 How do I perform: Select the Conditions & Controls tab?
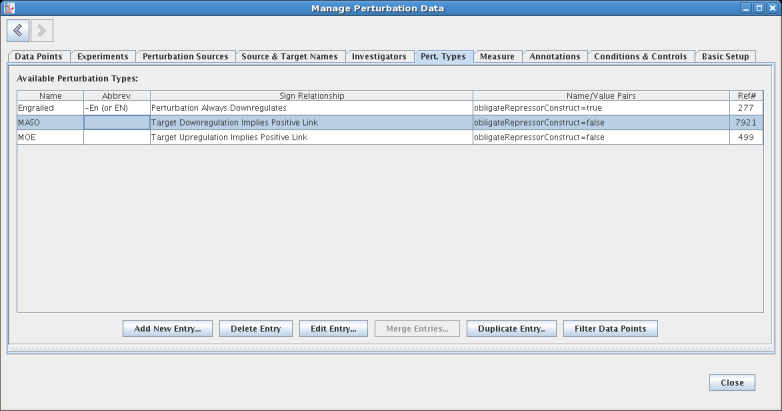click(640, 56)
